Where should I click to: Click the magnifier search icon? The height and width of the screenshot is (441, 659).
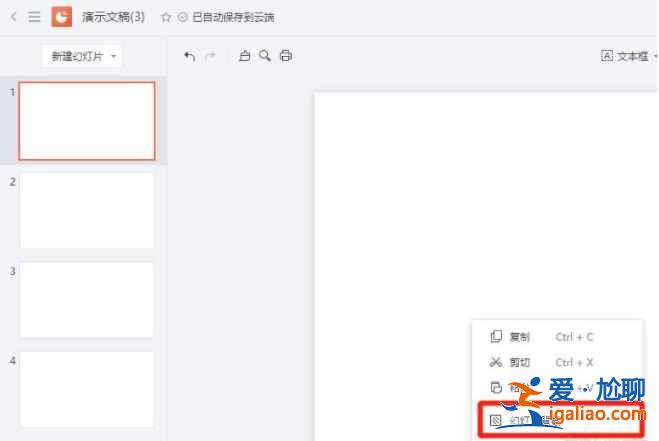(x=265, y=56)
